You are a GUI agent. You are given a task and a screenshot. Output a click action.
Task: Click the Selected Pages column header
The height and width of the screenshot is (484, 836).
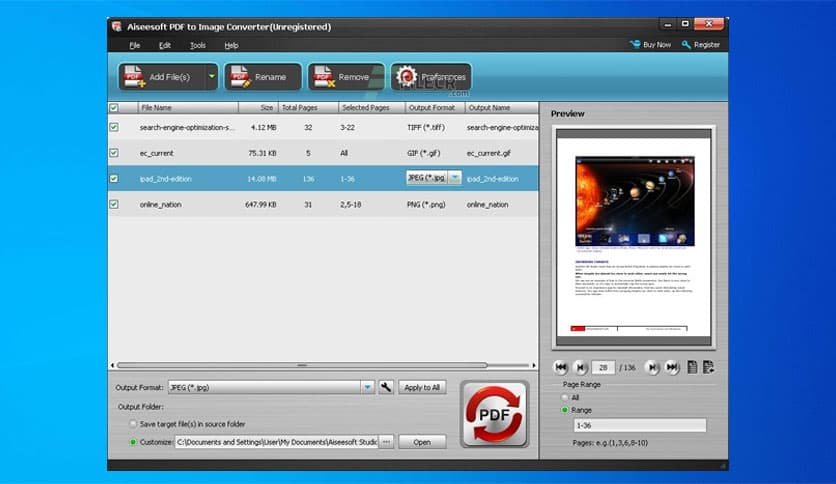372,108
